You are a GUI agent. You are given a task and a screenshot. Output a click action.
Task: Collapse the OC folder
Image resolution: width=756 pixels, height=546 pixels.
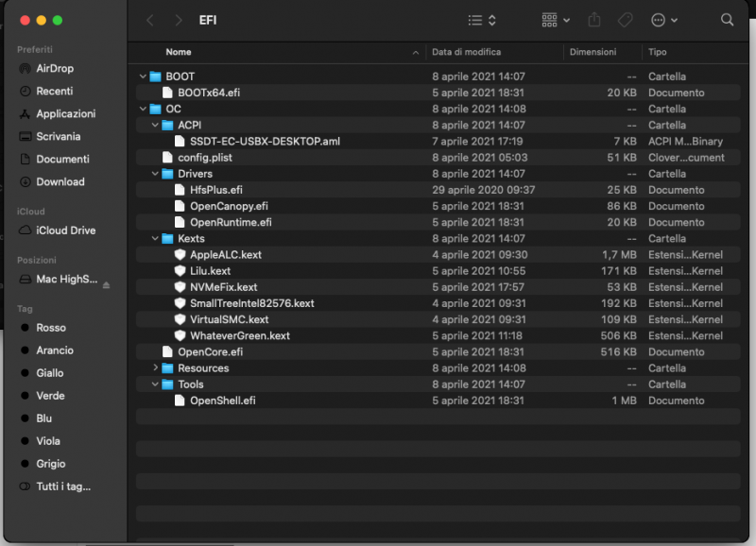(x=143, y=109)
